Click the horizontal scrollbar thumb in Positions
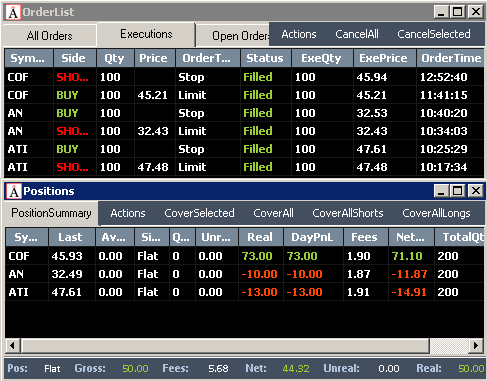Screen dimensions: 487x381 pos(225,345)
